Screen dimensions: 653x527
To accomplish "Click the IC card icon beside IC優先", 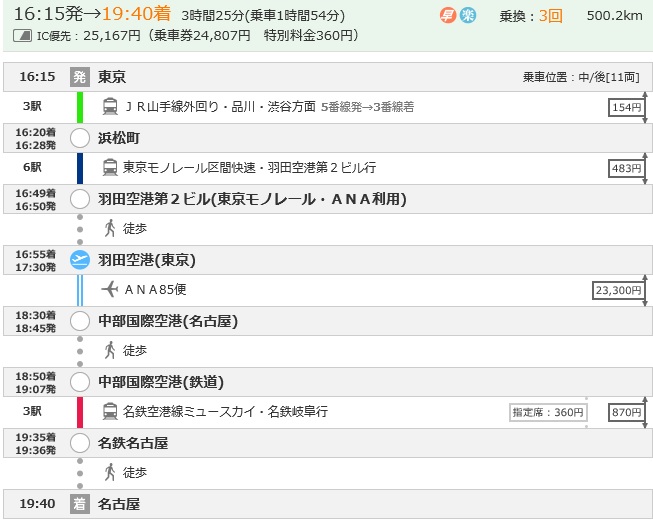I will tap(22, 36).
